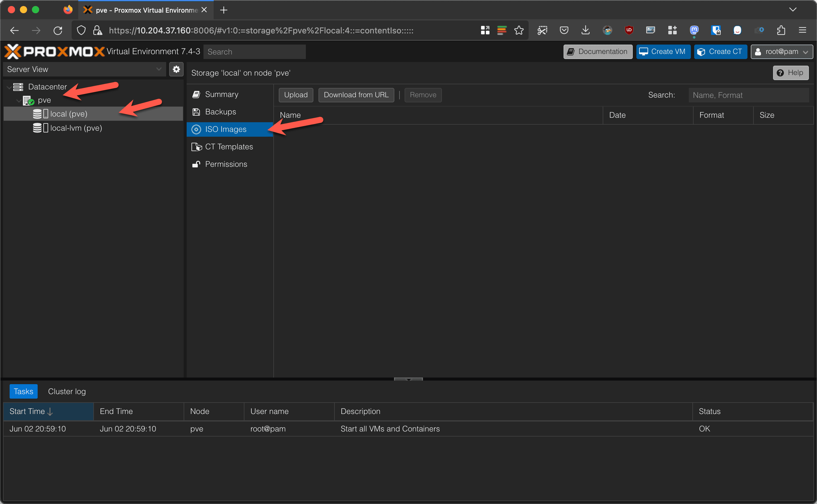Open the Server View dropdown
This screenshot has width=817, height=504.
[x=85, y=69]
